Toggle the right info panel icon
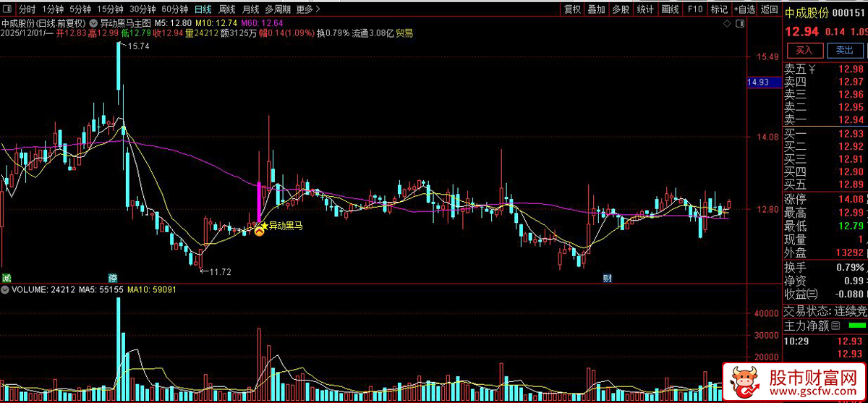The width and height of the screenshot is (868, 403). [739, 24]
